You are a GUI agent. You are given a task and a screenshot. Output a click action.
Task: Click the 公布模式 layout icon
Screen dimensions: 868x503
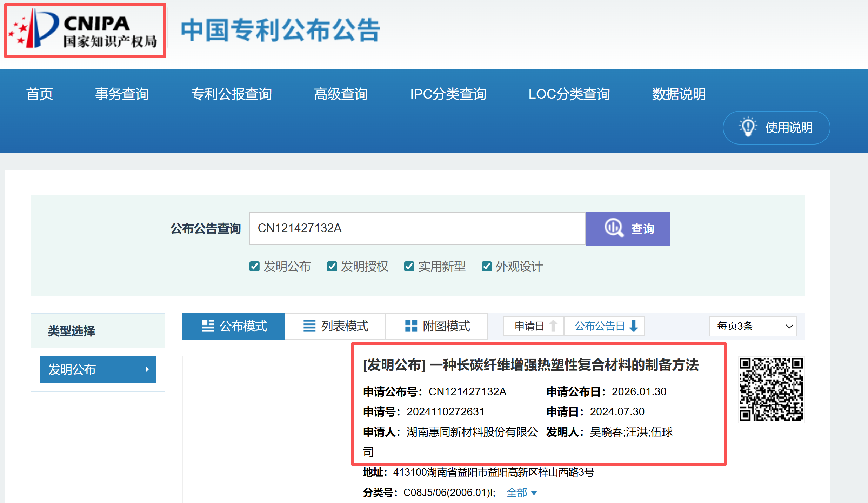coord(208,326)
